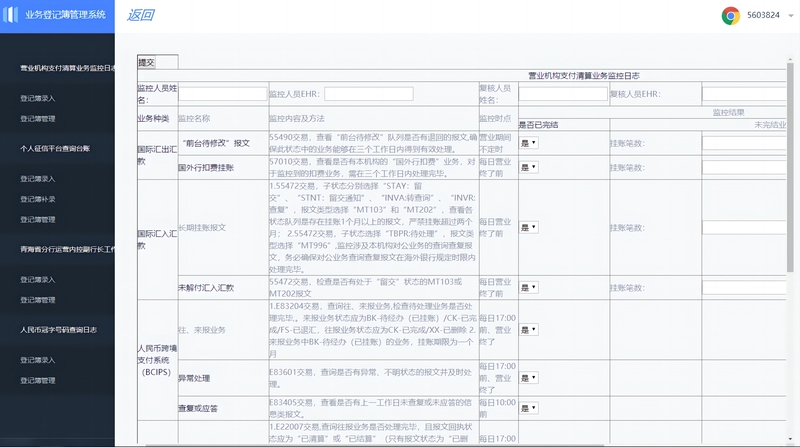Select 登记簿管理 under 营业机构支付清算业务监控日志

point(38,119)
